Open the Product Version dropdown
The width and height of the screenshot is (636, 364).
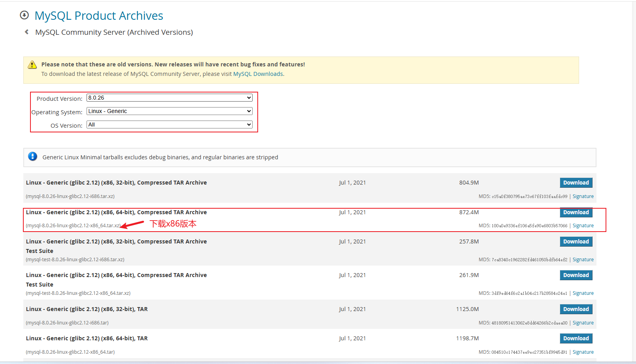pyautogui.click(x=169, y=98)
